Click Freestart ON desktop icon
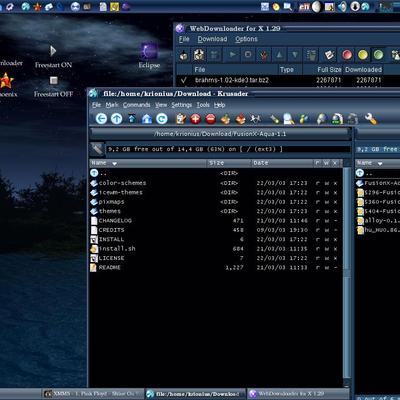Viewport: 400px width, 400px height. [53, 57]
